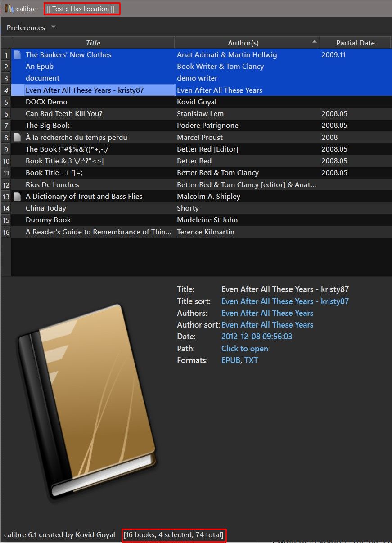Screen dimensions: 392x543
Task: Click author cell 'Malcolm A. Shipley'
Action: (208, 197)
